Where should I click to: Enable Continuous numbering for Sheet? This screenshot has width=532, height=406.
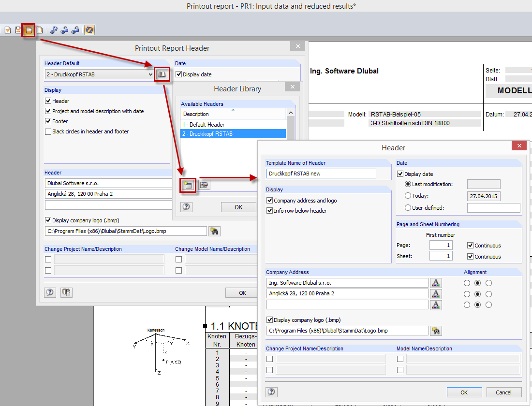click(x=471, y=257)
